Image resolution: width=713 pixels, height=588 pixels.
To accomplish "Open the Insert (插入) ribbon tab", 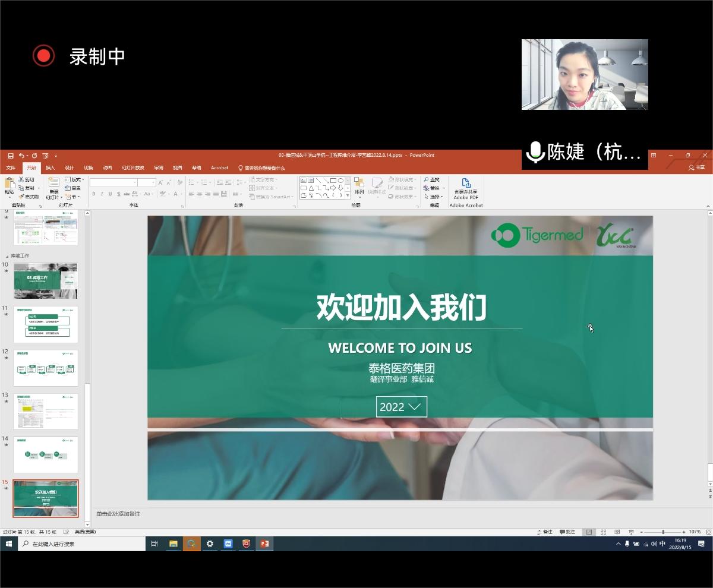I will click(51, 168).
